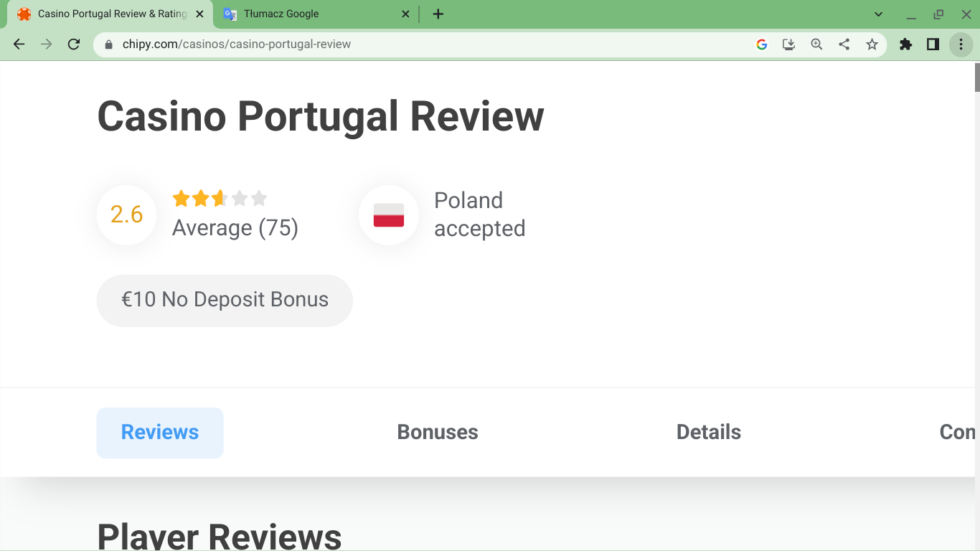Click the install app icon
Image resolution: width=980 pixels, height=551 pixels.
pos(788,44)
